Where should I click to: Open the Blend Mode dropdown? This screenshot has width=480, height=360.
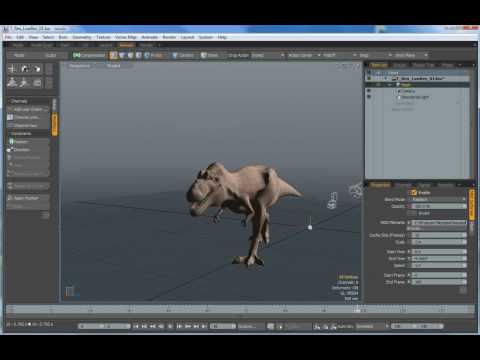[438, 199]
